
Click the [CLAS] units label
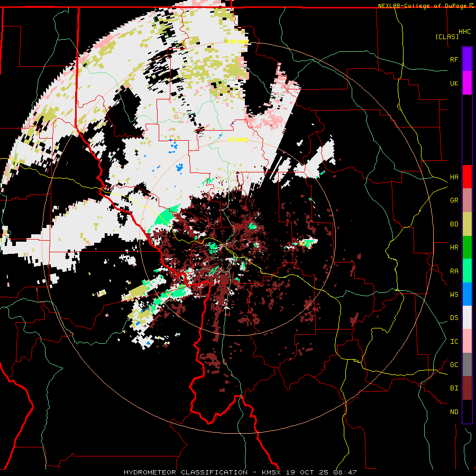point(447,36)
